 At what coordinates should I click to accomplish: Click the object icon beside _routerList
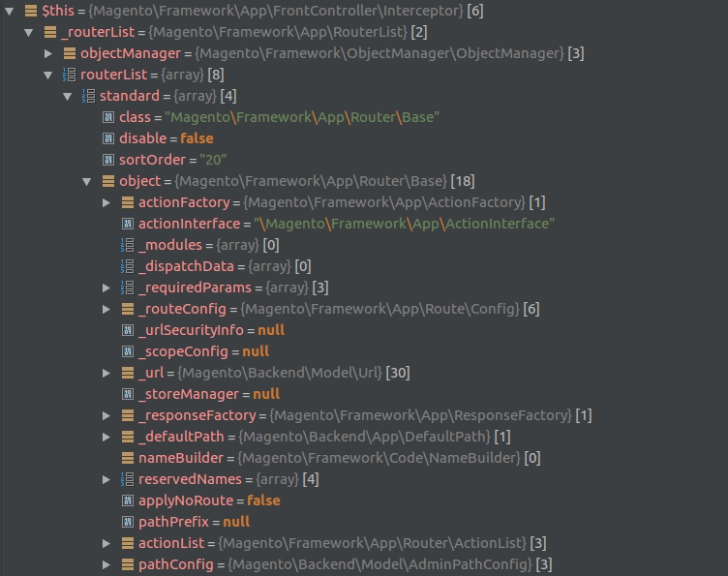(50, 32)
